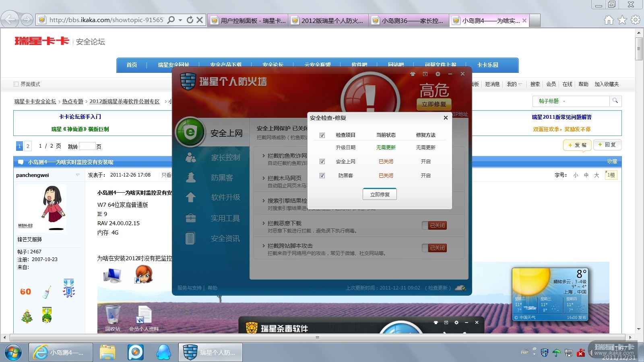
Task: Click the forum search text field
Action: pyautogui.click(x=588, y=101)
